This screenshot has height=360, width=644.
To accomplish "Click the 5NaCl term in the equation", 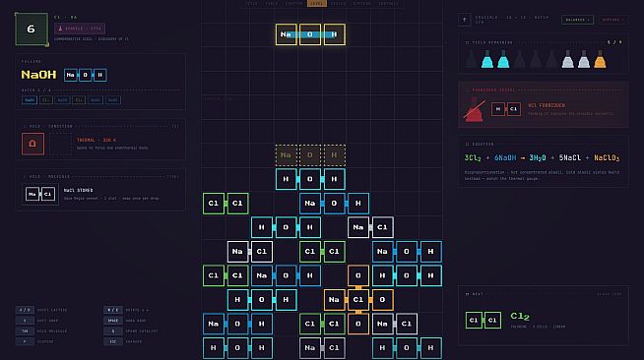I will [570, 157].
